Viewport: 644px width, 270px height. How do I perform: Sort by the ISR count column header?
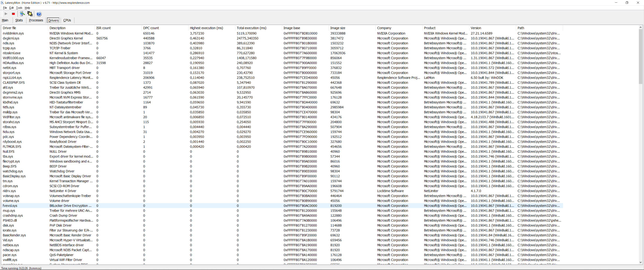[103, 28]
